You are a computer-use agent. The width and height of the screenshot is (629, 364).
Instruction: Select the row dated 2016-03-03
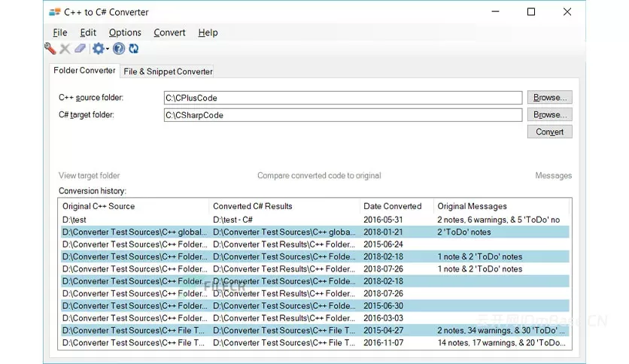315,318
